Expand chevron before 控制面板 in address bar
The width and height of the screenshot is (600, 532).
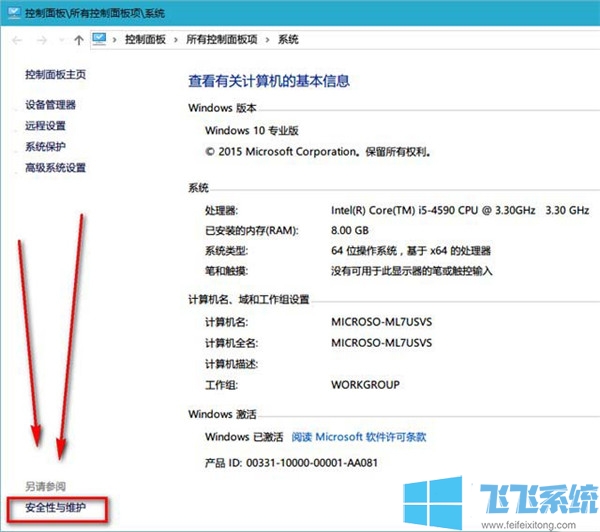click(114, 40)
